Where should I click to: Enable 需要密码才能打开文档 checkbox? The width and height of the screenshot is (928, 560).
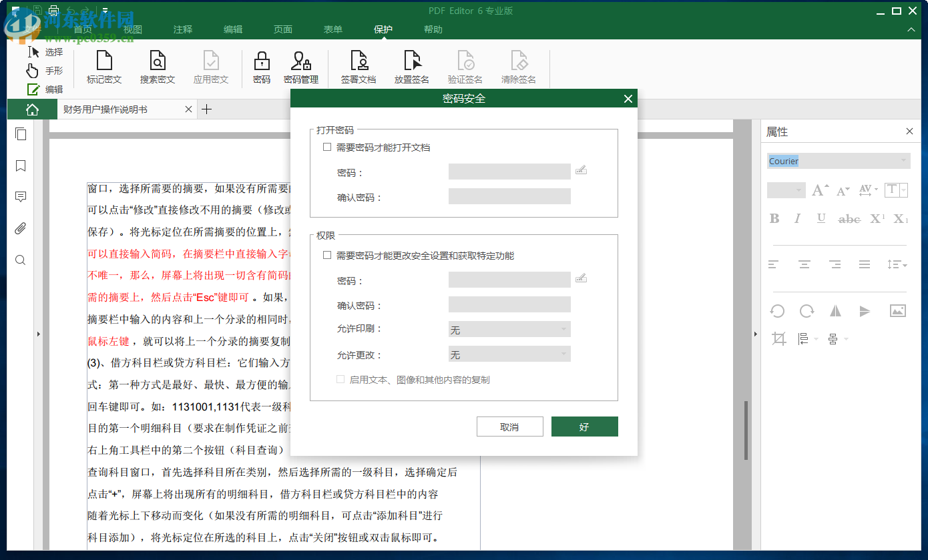[x=327, y=148]
